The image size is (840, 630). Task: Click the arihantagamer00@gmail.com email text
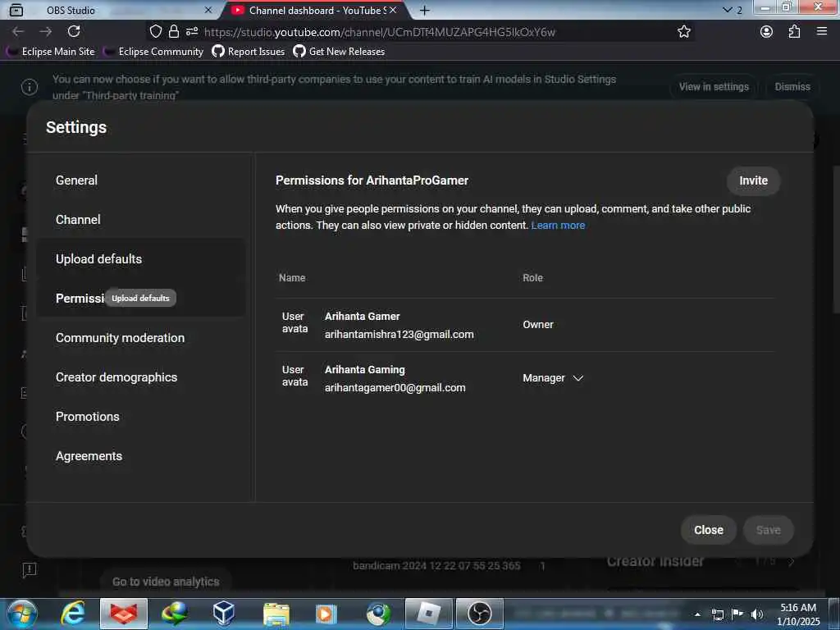(395, 388)
